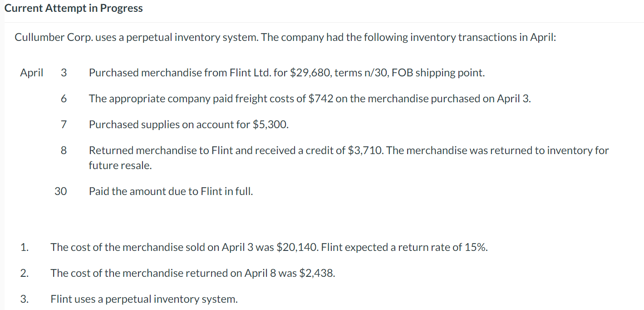
Task: Click the date number 3 in April list
Action: [x=63, y=73]
